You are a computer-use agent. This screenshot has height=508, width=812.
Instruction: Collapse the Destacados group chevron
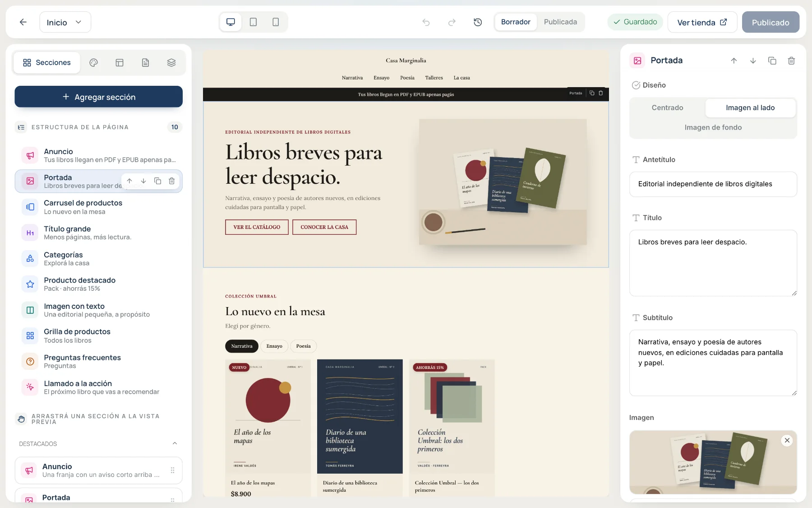coord(175,443)
